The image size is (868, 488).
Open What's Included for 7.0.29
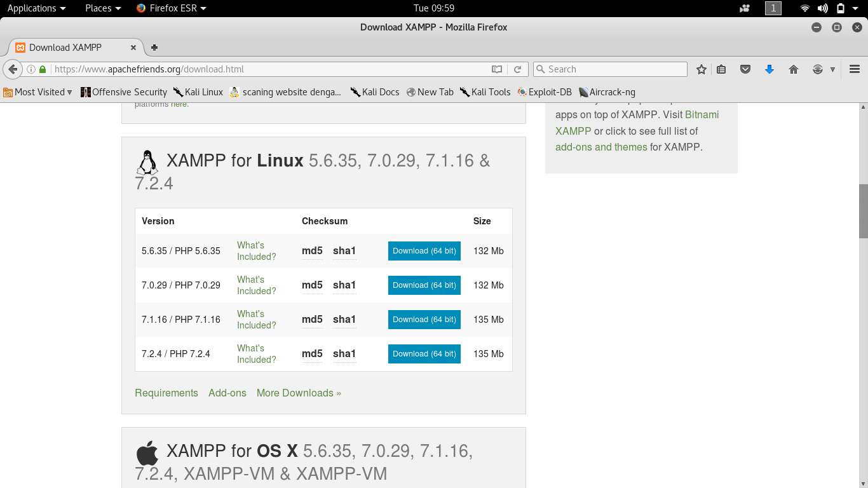(x=257, y=285)
